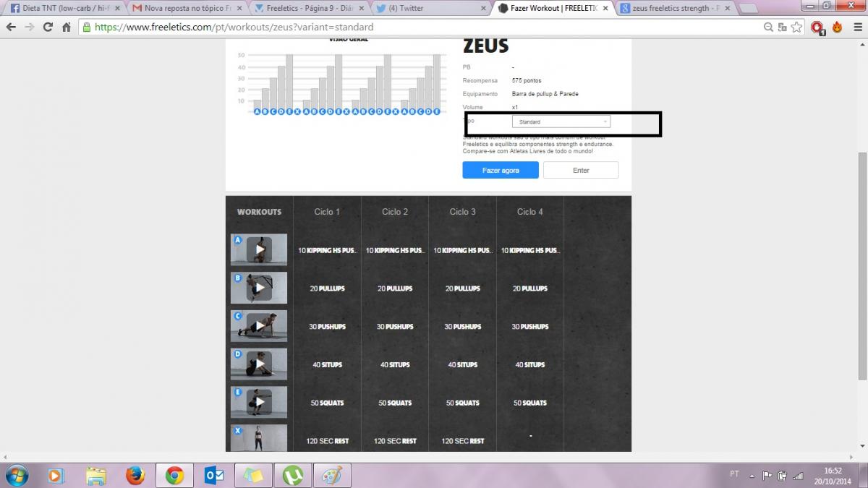The width and height of the screenshot is (868, 488).
Task: Switch to the Freeletics - Página 9 tab
Action: point(309,8)
